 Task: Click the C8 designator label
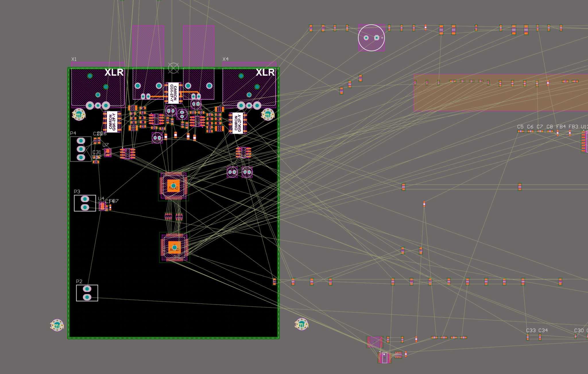coord(550,126)
